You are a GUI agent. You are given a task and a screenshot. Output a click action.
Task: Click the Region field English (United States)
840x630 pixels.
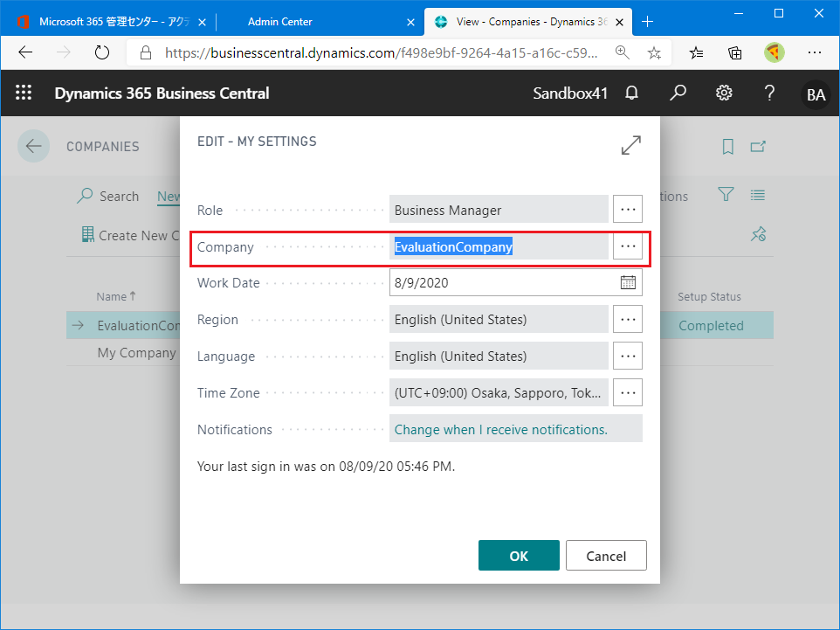tap(499, 320)
